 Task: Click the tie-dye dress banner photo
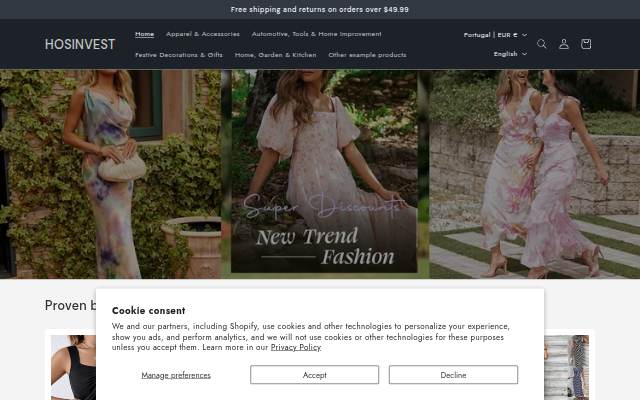click(110, 173)
